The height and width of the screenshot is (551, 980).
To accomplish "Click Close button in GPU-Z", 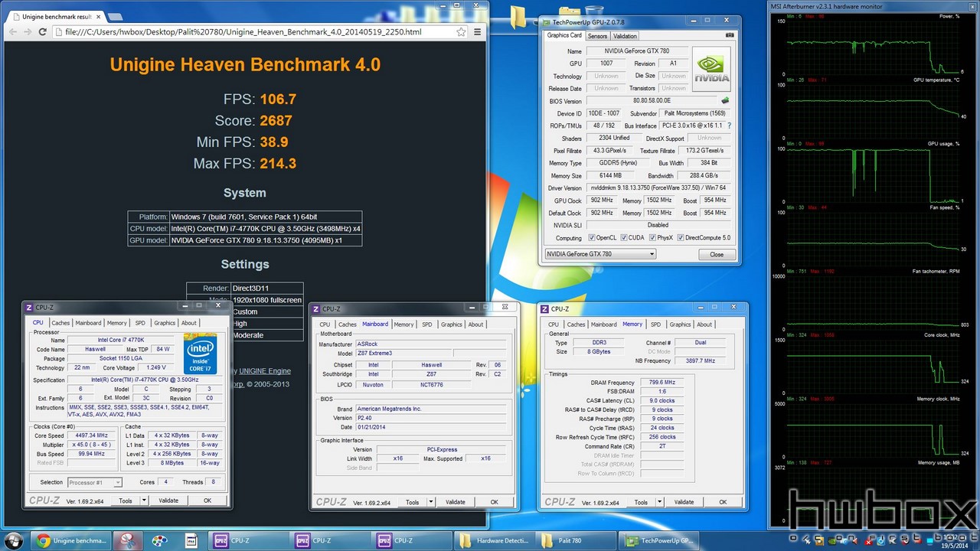I will (x=716, y=254).
